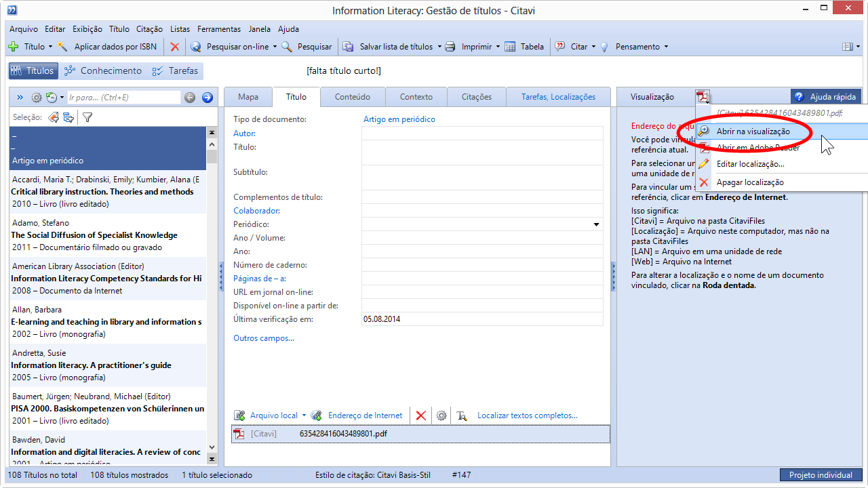
Task: Select Information literacy. A practitioner's guide entry
Action: 108,365
